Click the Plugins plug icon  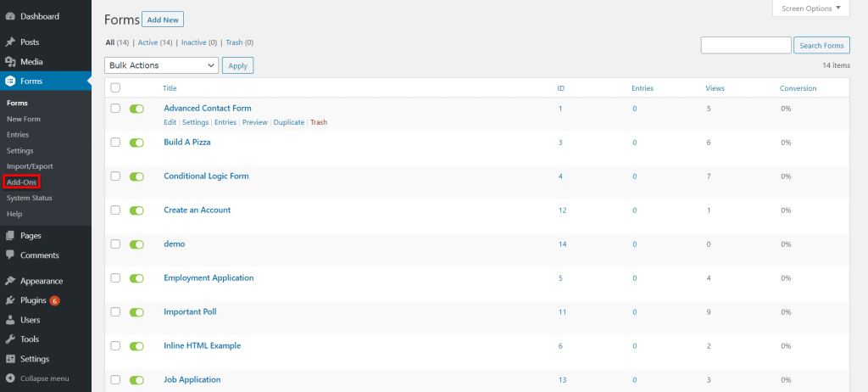(10, 300)
